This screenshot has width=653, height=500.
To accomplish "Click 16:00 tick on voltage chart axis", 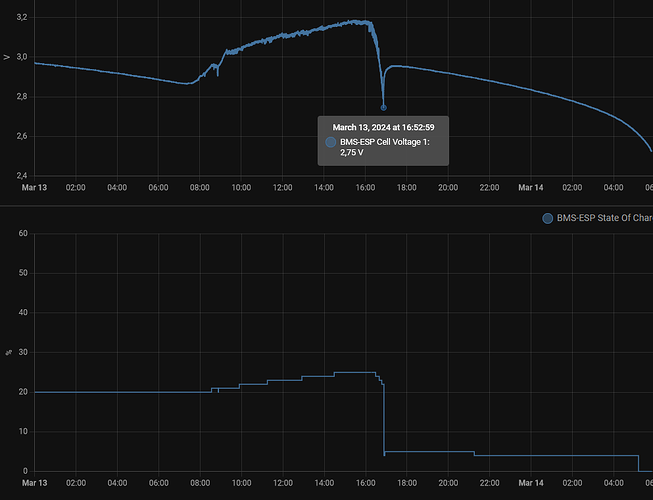I will pyautogui.click(x=365, y=187).
